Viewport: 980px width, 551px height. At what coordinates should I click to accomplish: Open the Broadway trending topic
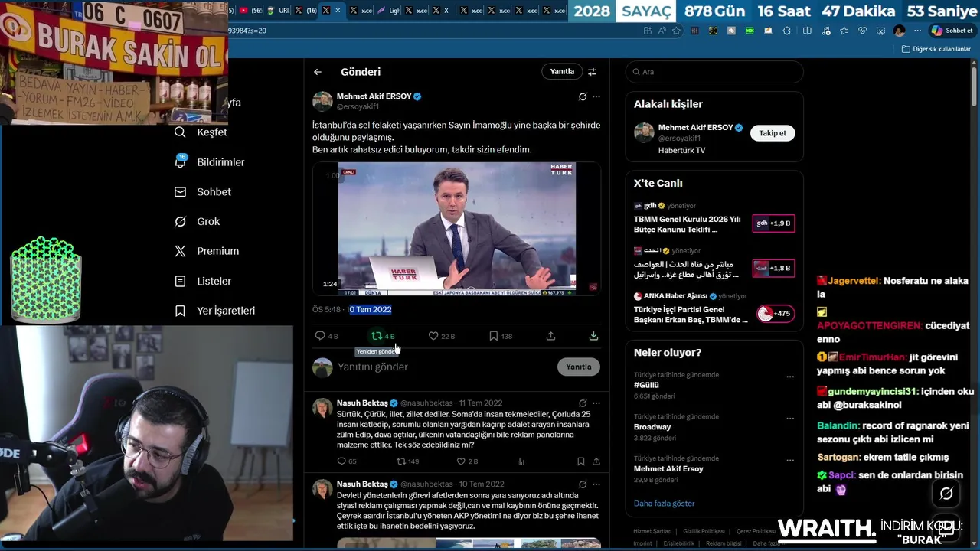[x=652, y=427]
